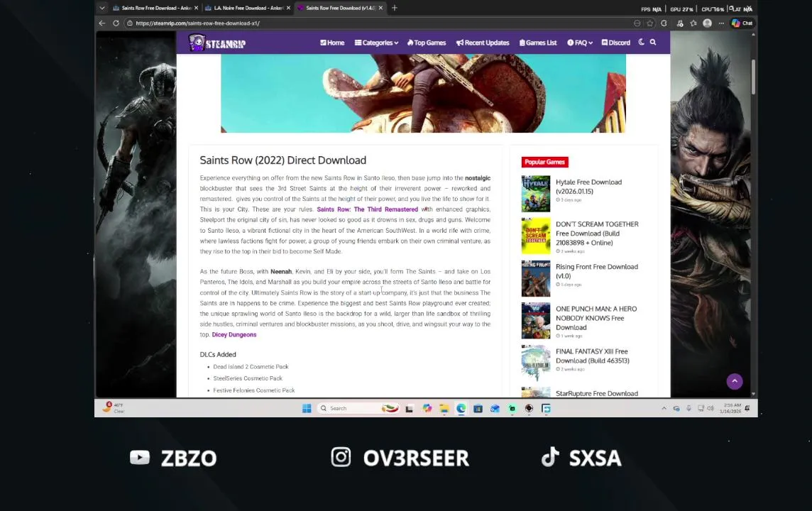This screenshot has width=812, height=511.
Task: Click the Don't Scream Together thumbnail
Action: click(x=535, y=236)
